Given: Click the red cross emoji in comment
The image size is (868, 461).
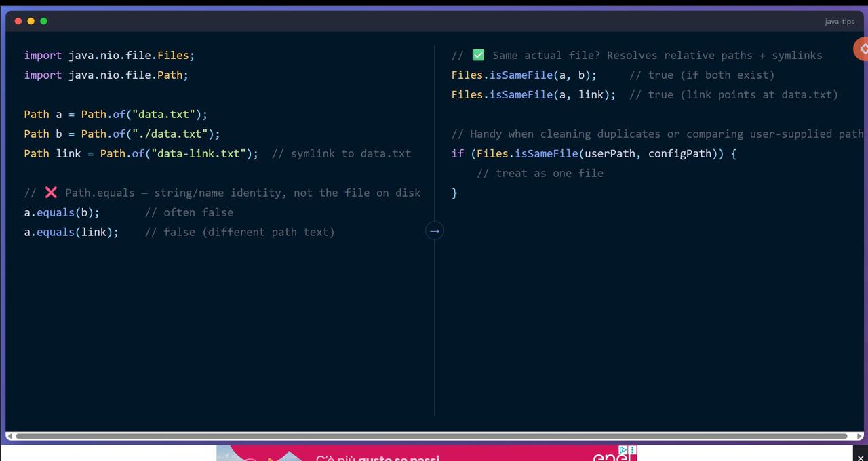Looking at the screenshot, I should coord(51,193).
